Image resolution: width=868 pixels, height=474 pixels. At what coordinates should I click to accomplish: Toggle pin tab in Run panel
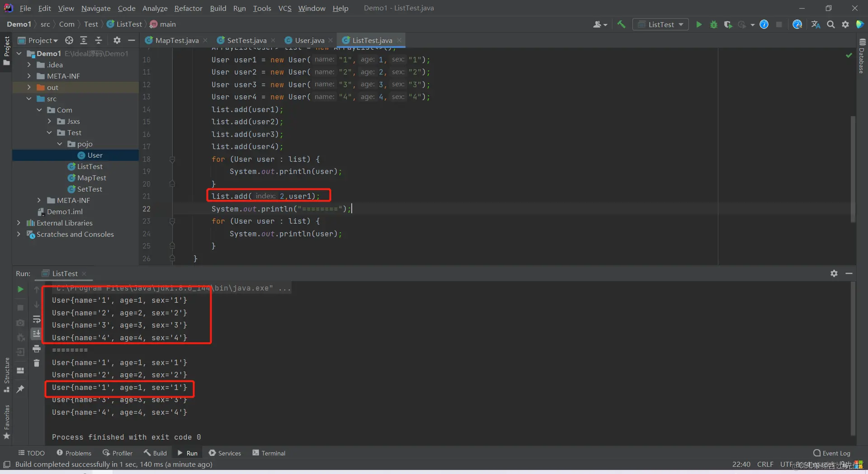20,389
